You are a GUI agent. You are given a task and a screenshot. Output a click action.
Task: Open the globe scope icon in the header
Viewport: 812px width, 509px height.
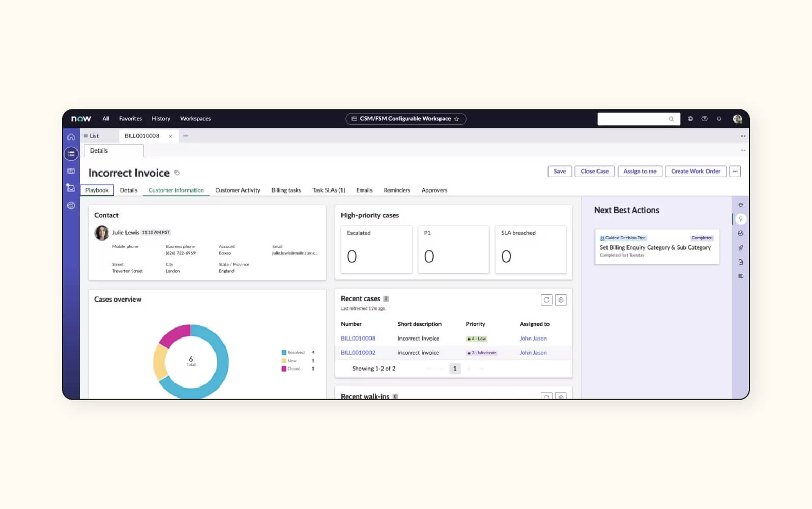(690, 119)
